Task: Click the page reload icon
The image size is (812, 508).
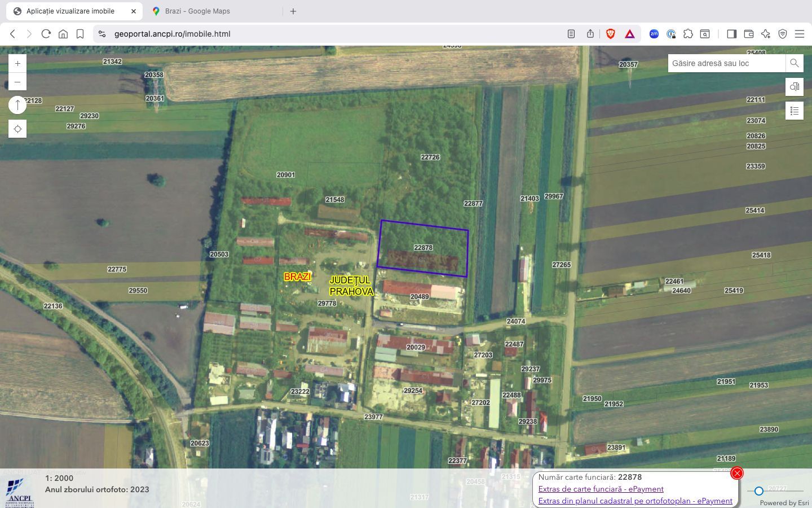Action: coord(46,34)
